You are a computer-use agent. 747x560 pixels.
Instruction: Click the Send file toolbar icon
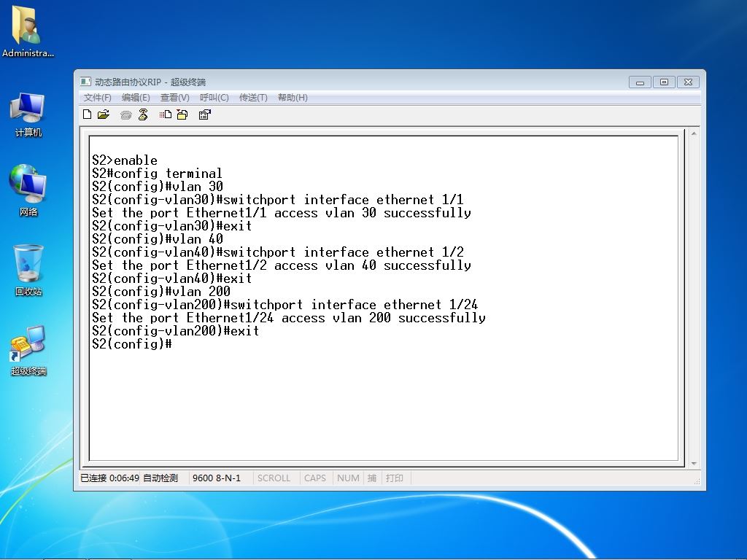166,114
